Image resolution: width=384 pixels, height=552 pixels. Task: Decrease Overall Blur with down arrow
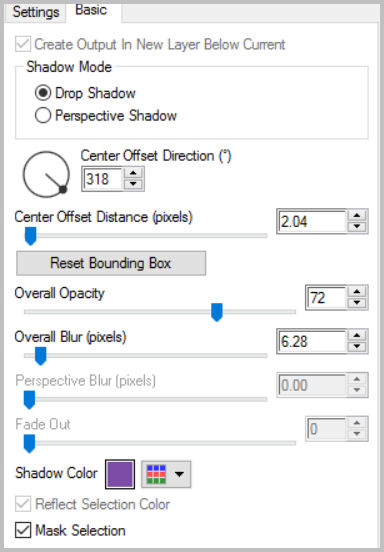point(357,346)
